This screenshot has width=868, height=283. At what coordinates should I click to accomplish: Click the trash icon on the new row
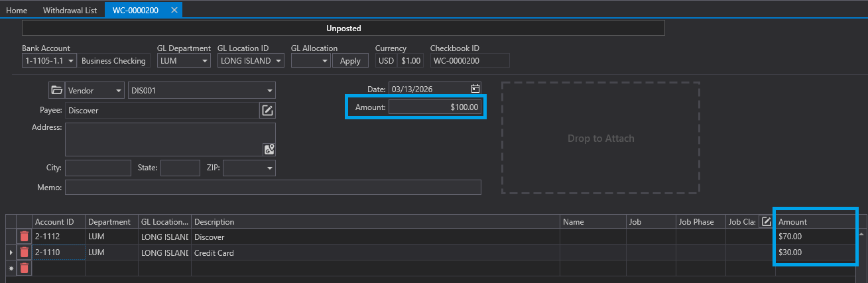click(25, 268)
